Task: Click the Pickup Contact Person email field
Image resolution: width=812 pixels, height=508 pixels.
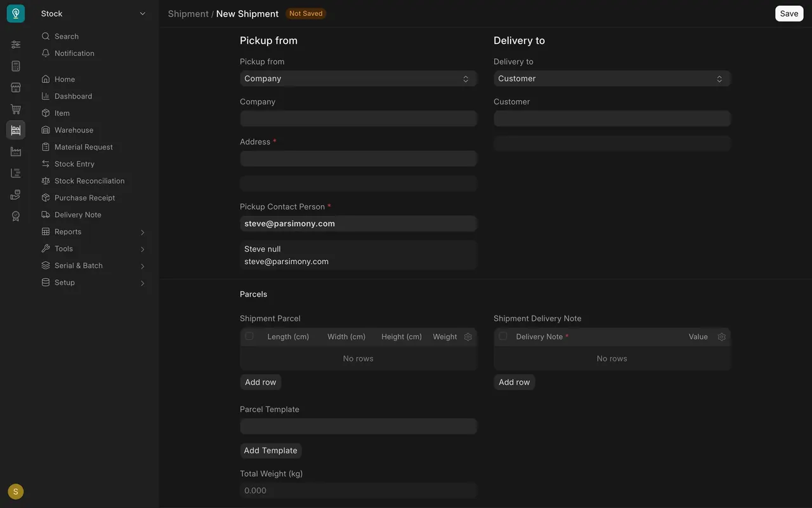Action: 358,224
